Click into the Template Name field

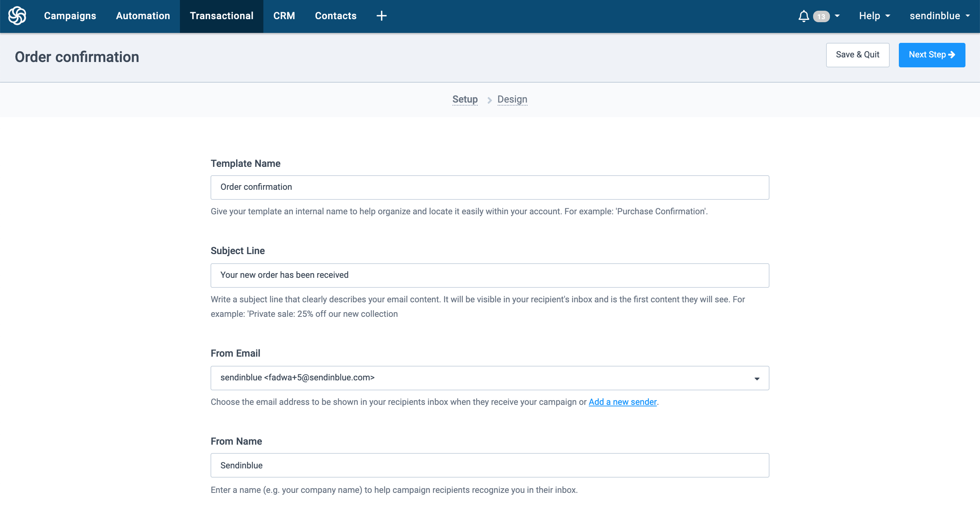490,188
